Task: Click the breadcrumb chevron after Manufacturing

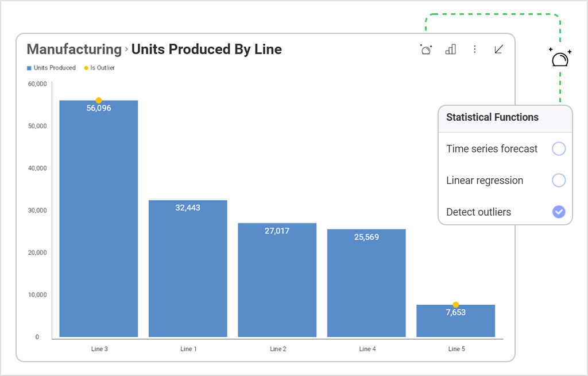Action: pyautogui.click(x=124, y=50)
